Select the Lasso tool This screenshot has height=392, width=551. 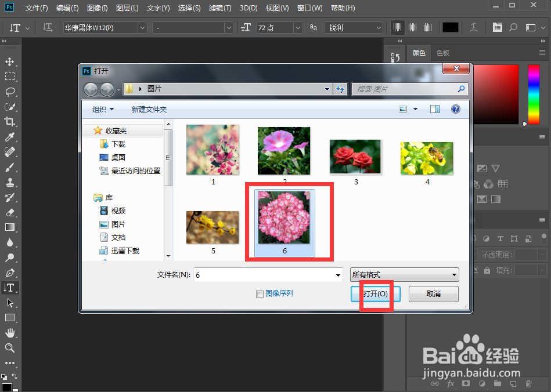pyautogui.click(x=9, y=92)
